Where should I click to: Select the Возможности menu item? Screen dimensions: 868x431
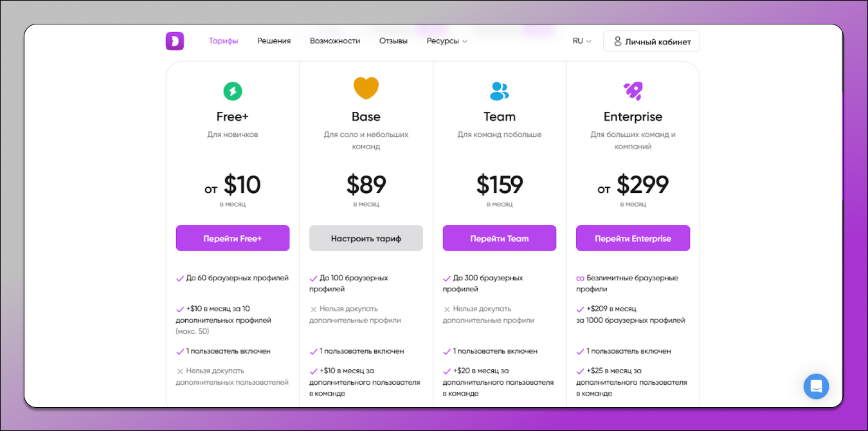[x=335, y=41]
